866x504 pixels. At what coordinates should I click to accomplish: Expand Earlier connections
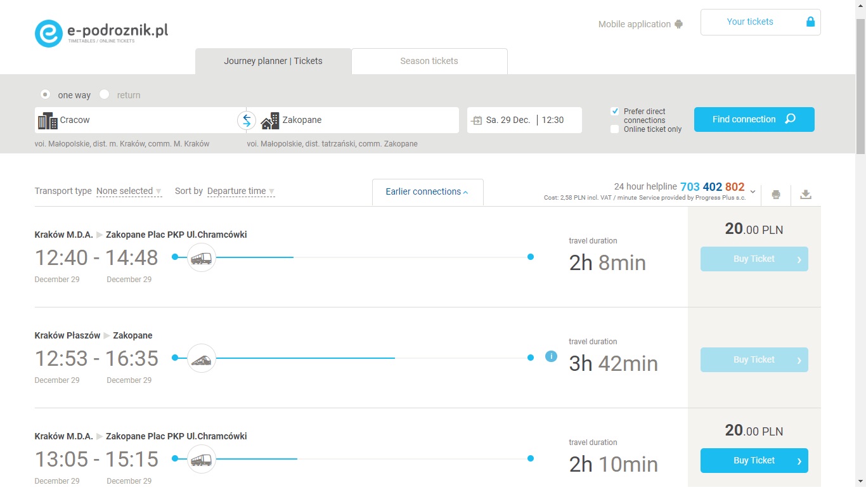click(427, 192)
